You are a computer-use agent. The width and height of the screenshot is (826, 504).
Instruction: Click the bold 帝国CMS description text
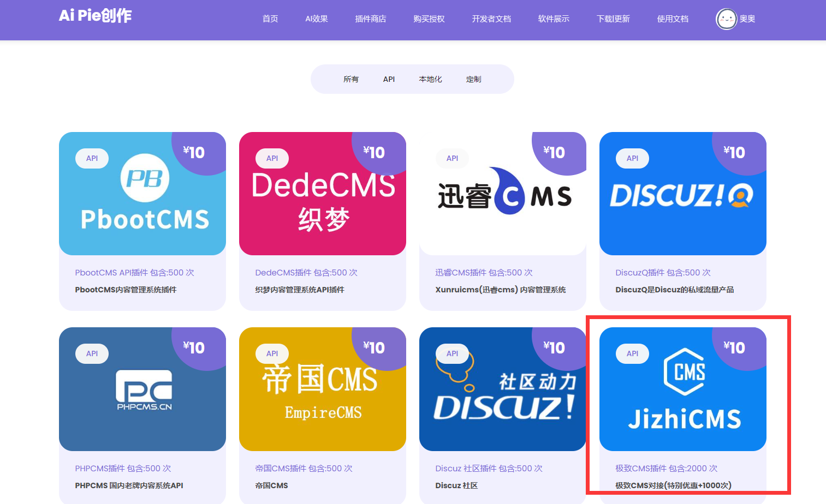271,485
